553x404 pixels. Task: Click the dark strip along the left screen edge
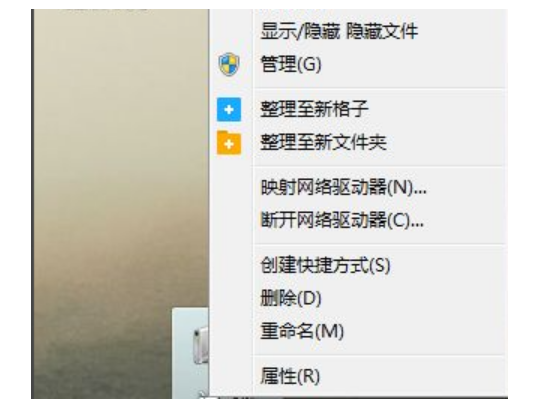pyautogui.click(x=32, y=204)
